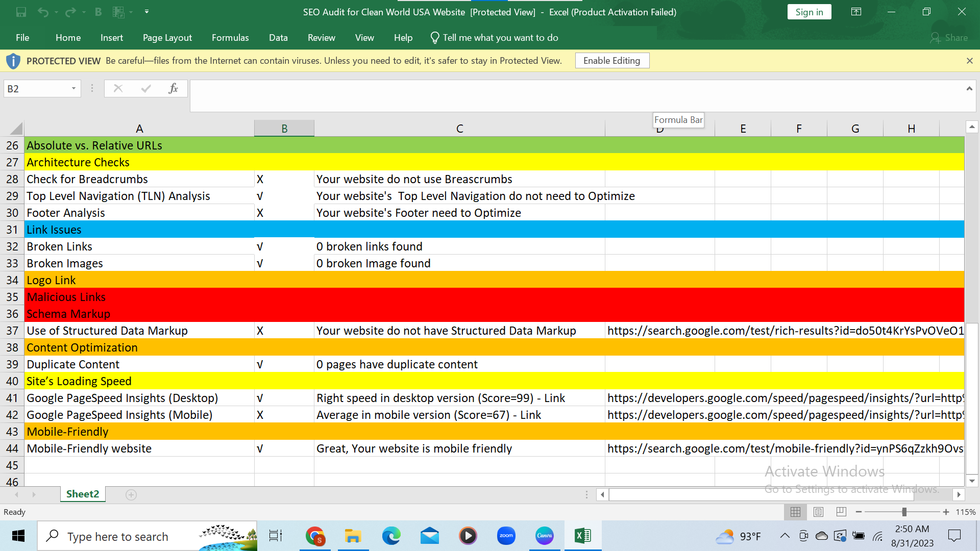Toggle Bold in the Quick Access Toolbar
This screenshot has height=551, width=980.
98,12
